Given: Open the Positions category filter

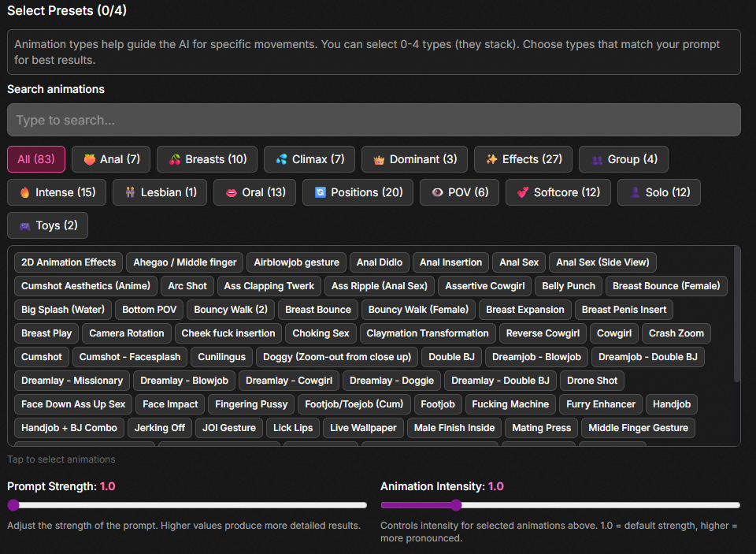Looking at the screenshot, I should pos(358,192).
